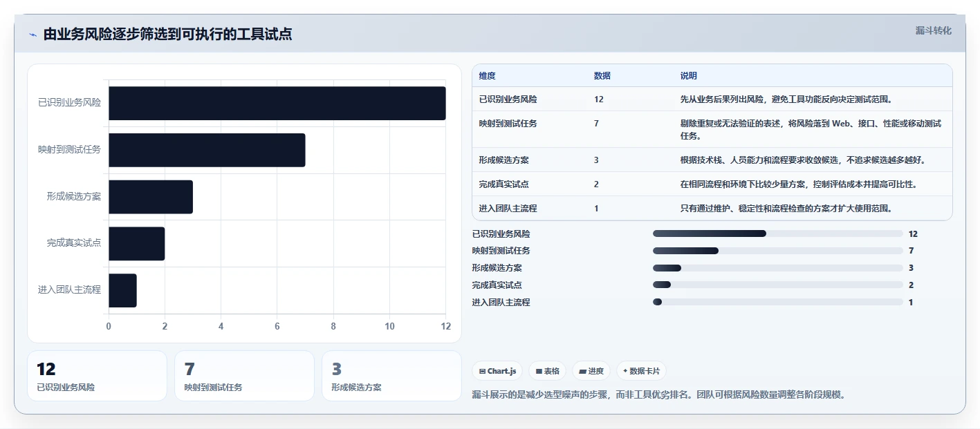Click the description starting 剔除重复或无法验证的表述
The image size is (980, 429).
pos(811,129)
